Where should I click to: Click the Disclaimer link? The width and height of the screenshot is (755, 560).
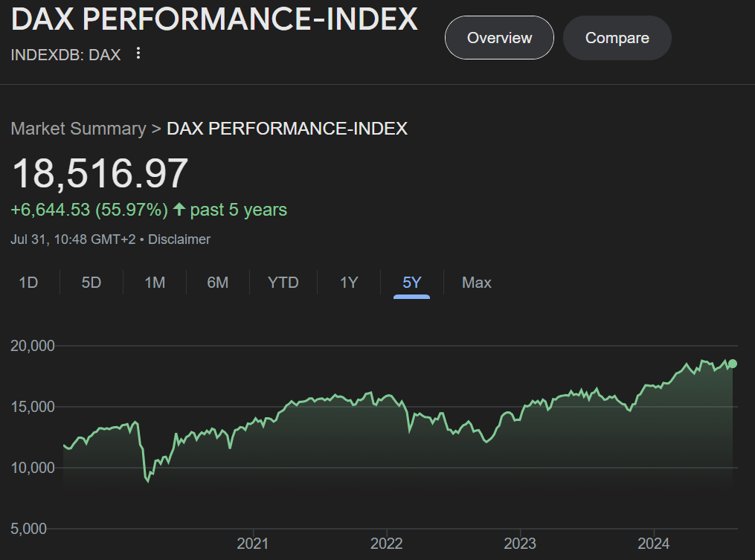(x=179, y=239)
